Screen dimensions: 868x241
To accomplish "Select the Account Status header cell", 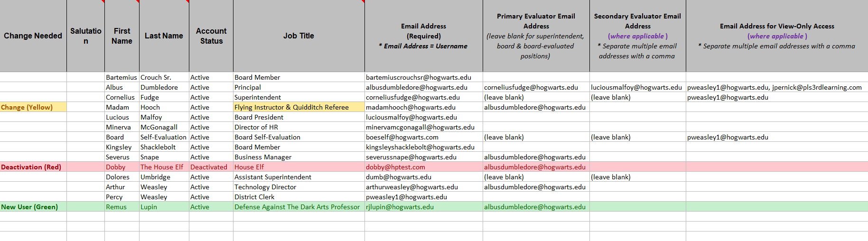I will pyautogui.click(x=211, y=36).
